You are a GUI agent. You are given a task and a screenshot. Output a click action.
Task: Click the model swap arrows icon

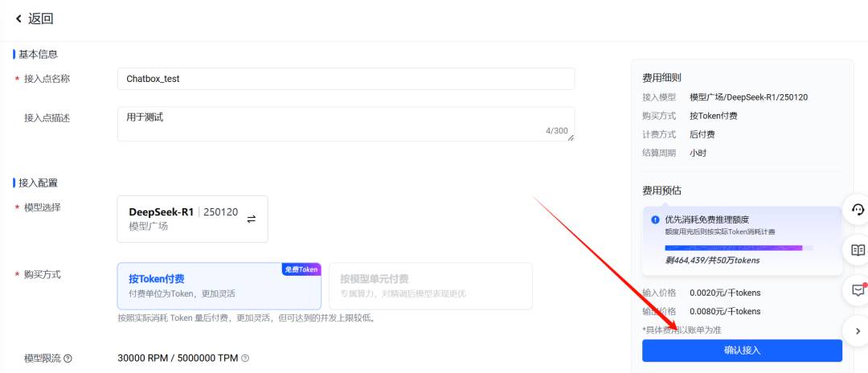point(252,219)
